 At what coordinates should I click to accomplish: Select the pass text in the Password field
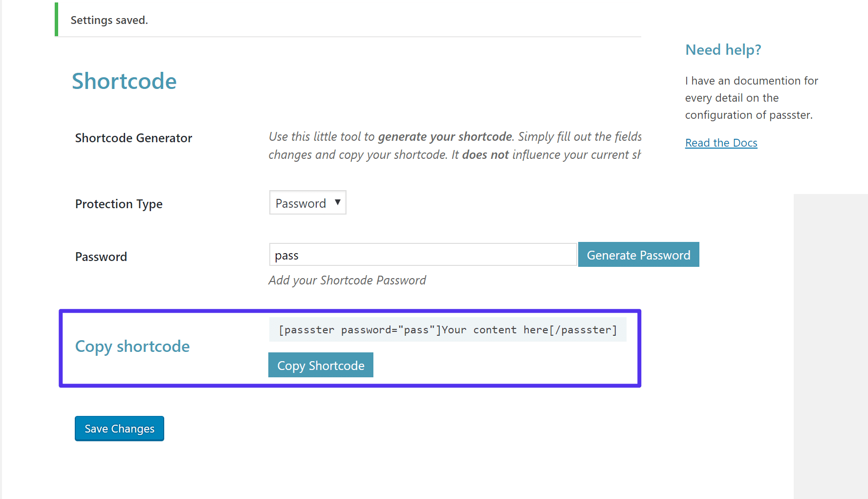pyautogui.click(x=286, y=255)
